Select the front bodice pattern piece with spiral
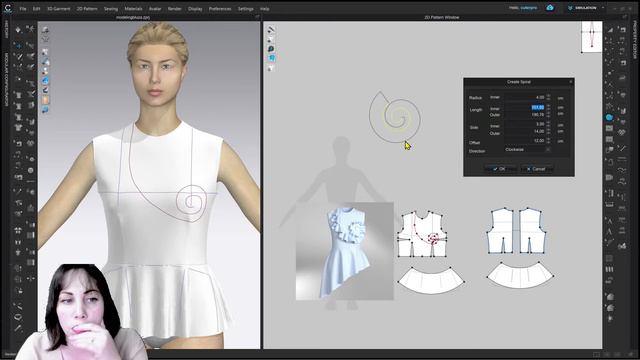 pos(422,234)
